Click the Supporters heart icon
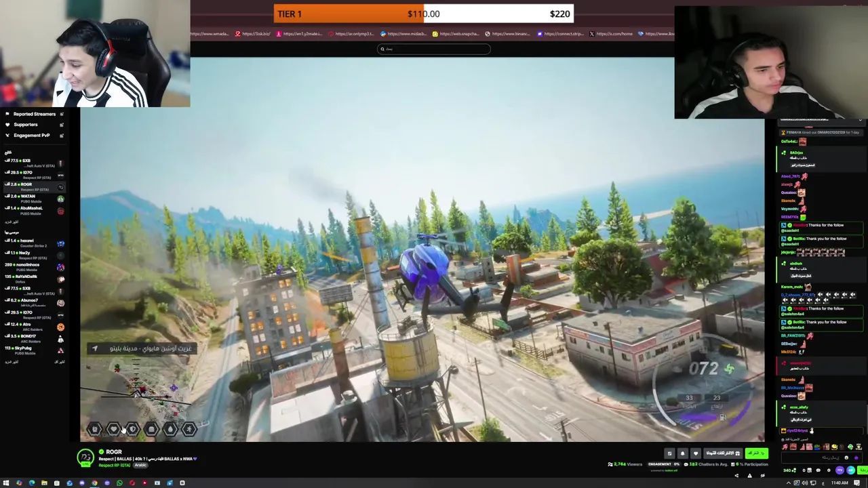This screenshot has height=488, width=868. (7, 125)
